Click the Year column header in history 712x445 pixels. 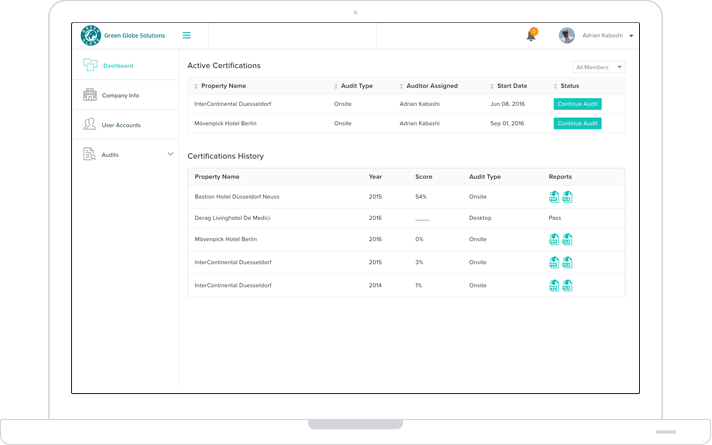click(x=375, y=177)
